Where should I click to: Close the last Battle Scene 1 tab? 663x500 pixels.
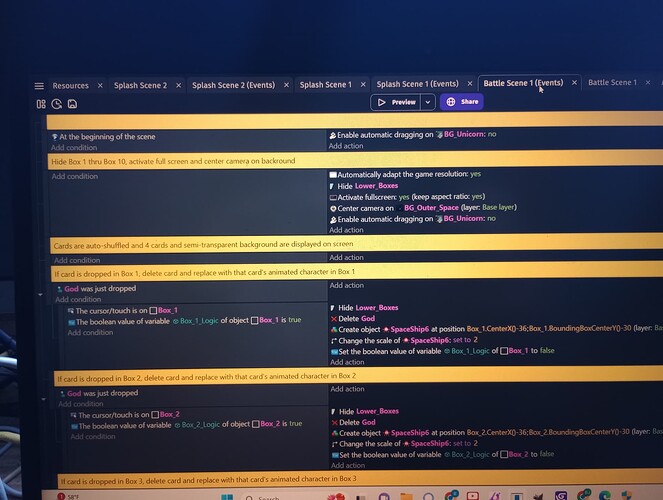pos(648,82)
